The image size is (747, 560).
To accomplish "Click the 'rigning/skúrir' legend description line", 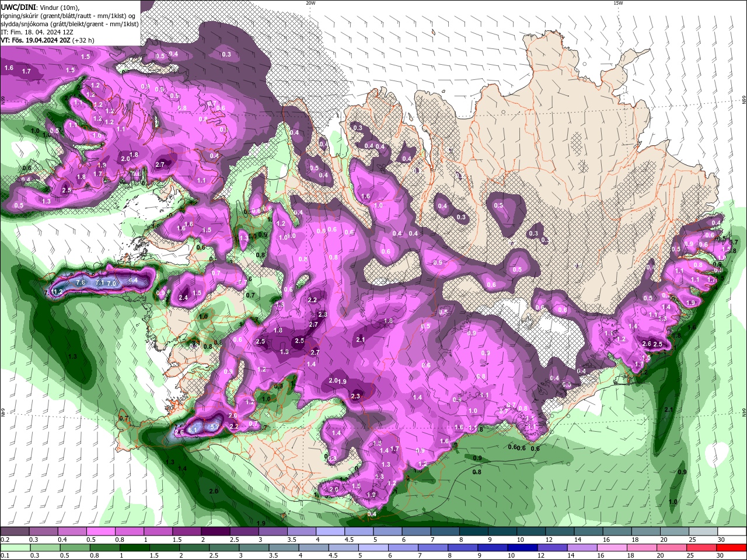I will tap(69, 16).
